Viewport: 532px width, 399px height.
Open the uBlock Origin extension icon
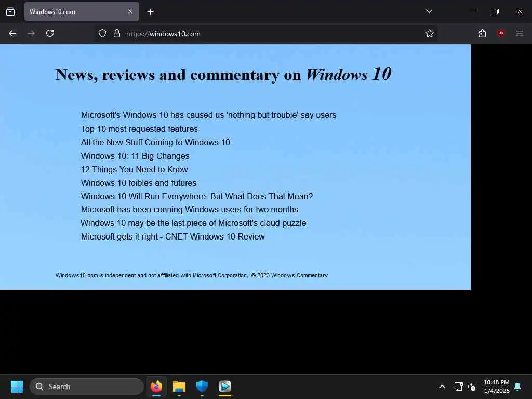(x=501, y=33)
